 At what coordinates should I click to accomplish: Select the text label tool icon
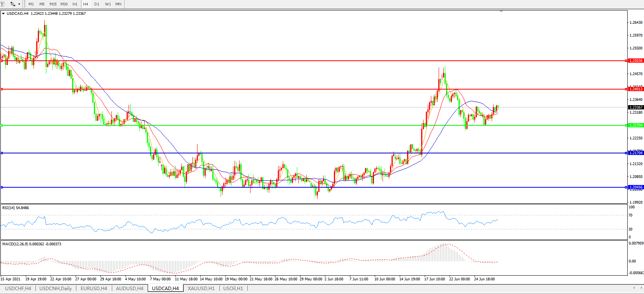2,4
